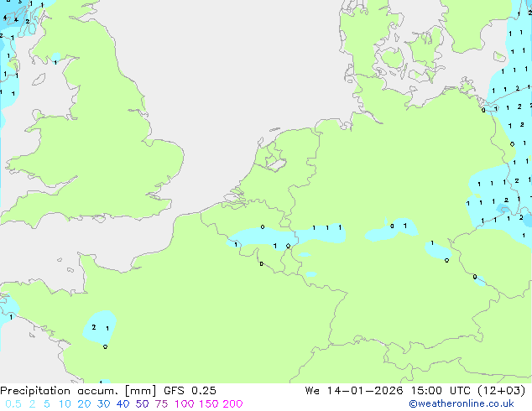Click the 'We 14-01-2026' date label

(354, 391)
